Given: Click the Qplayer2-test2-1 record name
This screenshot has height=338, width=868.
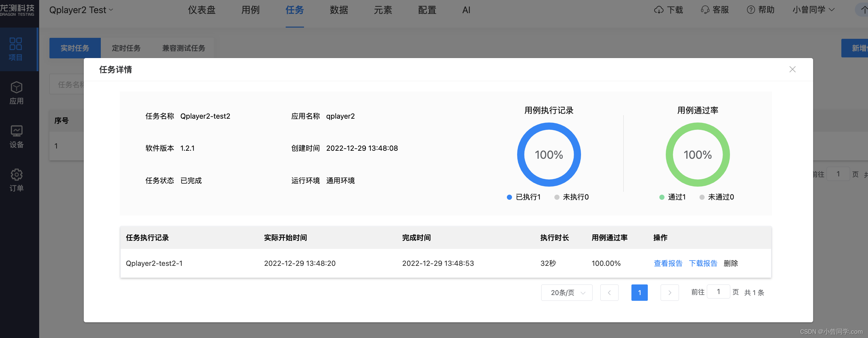Looking at the screenshot, I should (154, 263).
